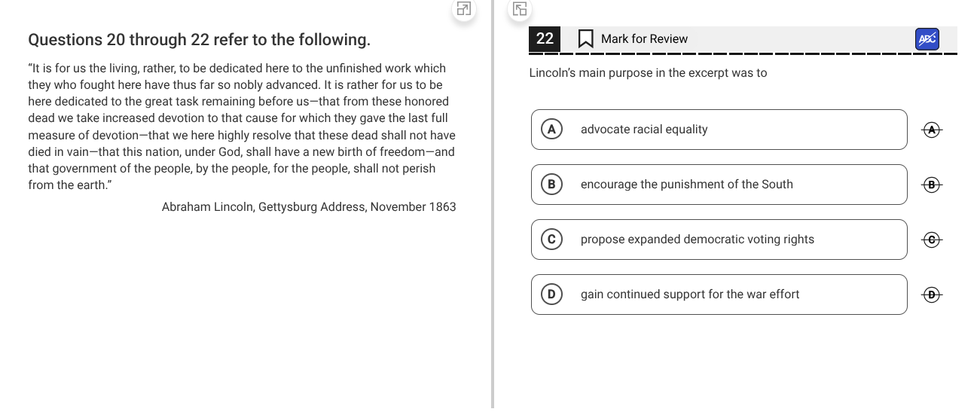Image resolution: width=980 pixels, height=412 pixels.
Task: Cross out answer choice C
Action: pyautogui.click(x=932, y=240)
